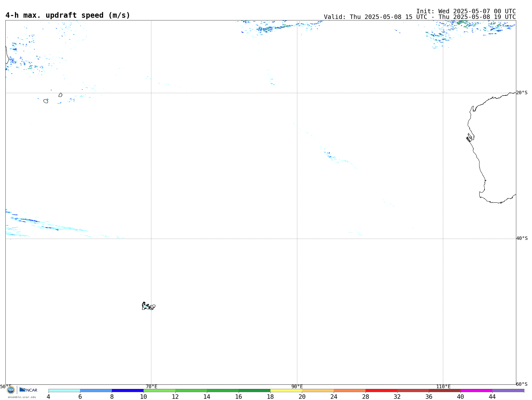Click the Kerguelen Islands outline near 70°E
The width and height of the screenshot is (532, 400).
pyautogui.click(x=149, y=306)
